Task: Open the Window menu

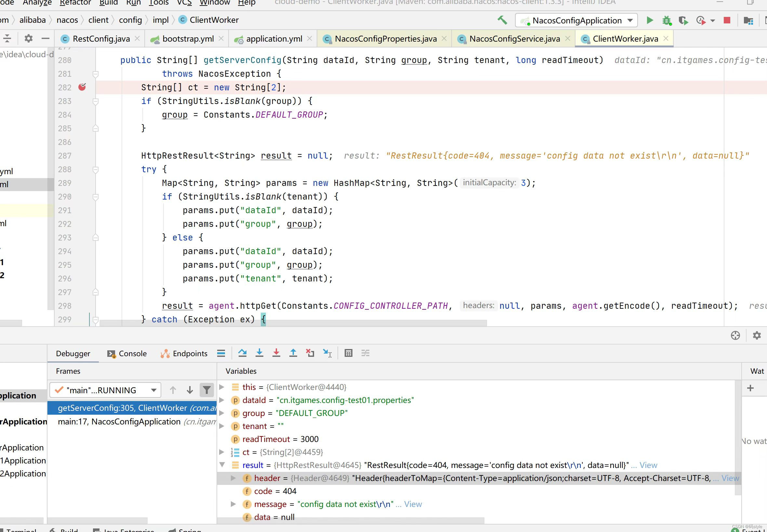Action: 215,3
